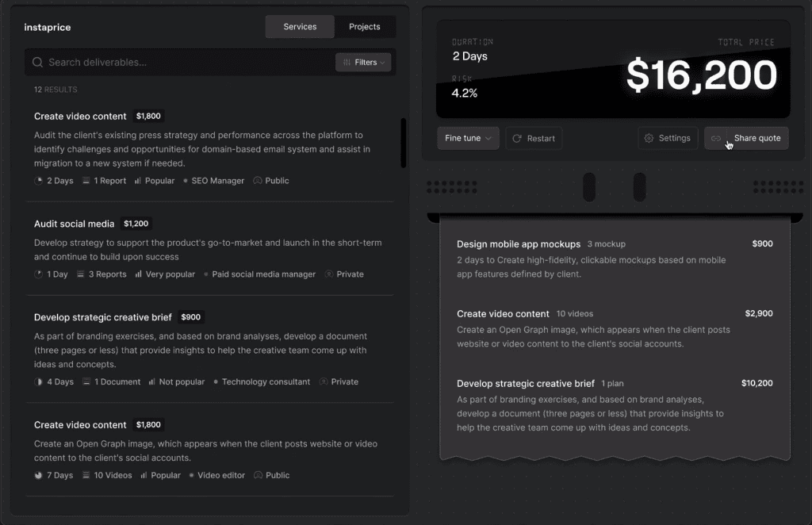This screenshot has width=812, height=525.
Task: Click the Private icon on Audit social media
Action: [328, 274]
